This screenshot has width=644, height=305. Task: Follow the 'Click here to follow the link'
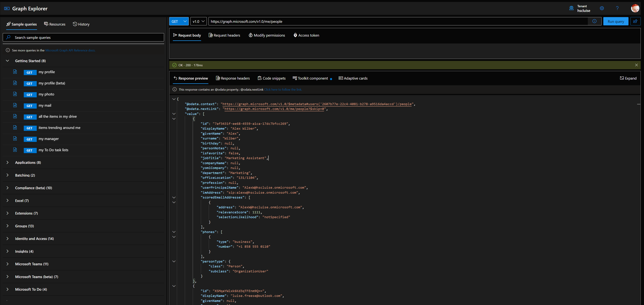[x=283, y=89]
